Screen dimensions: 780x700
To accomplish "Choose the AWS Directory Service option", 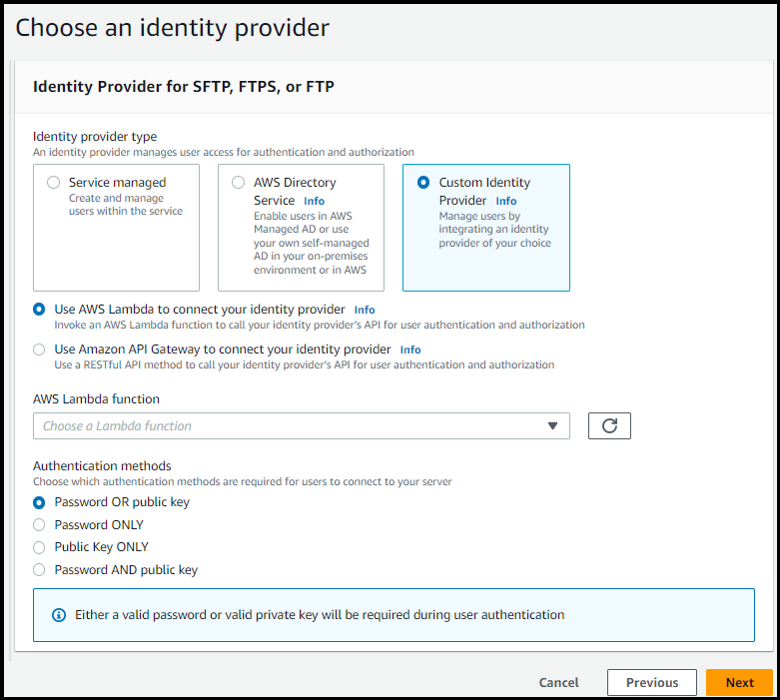I will pos(238,183).
